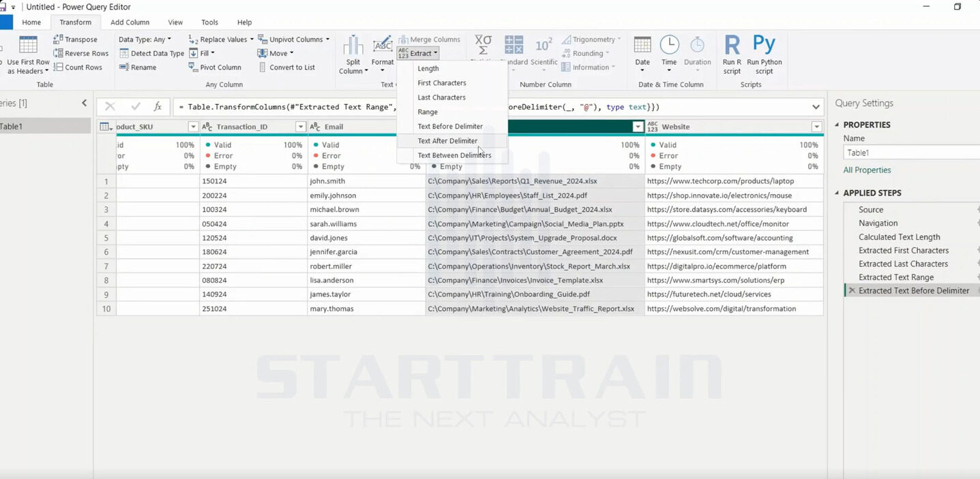Open the View tab
This screenshot has width=980, height=479.
pyautogui.click(x=175, y=22)
